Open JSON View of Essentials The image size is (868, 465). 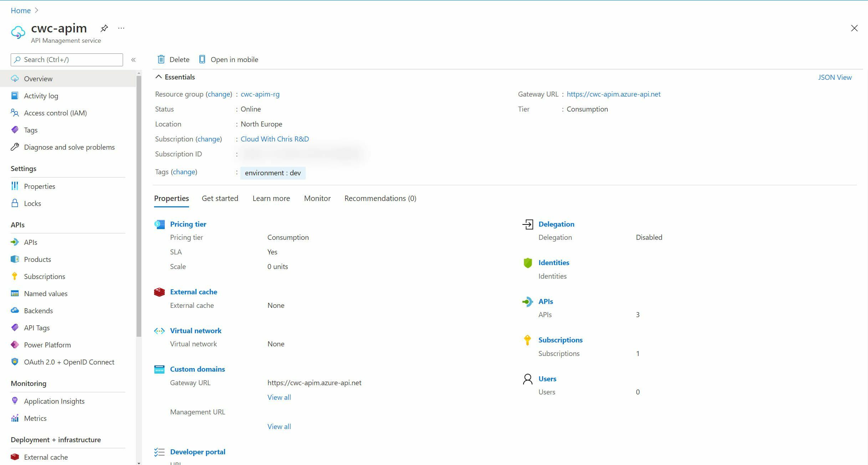tap(834, 77)
